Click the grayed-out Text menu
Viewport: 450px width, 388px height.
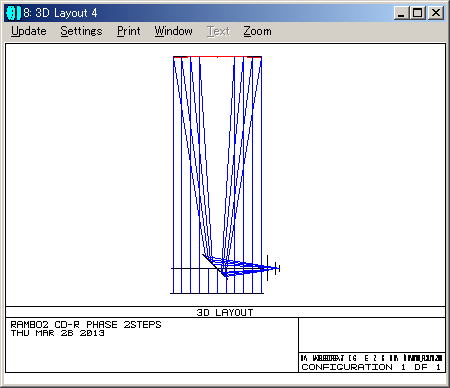pyautogui.click(x=218, y=31)
